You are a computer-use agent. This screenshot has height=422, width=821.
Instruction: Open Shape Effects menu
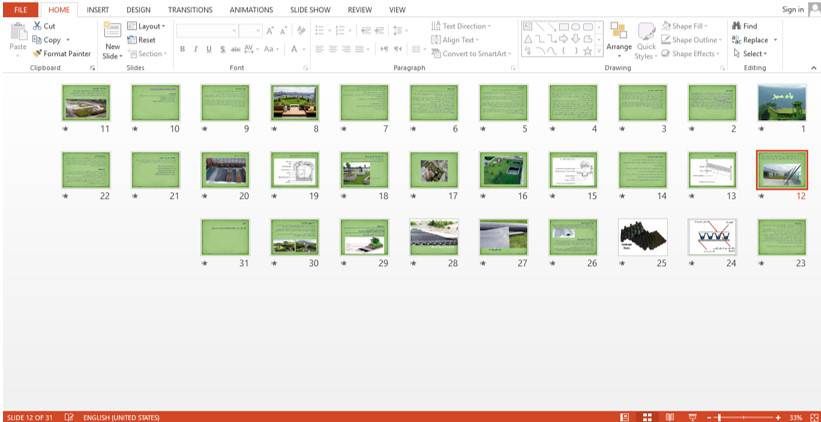point(690,53)
